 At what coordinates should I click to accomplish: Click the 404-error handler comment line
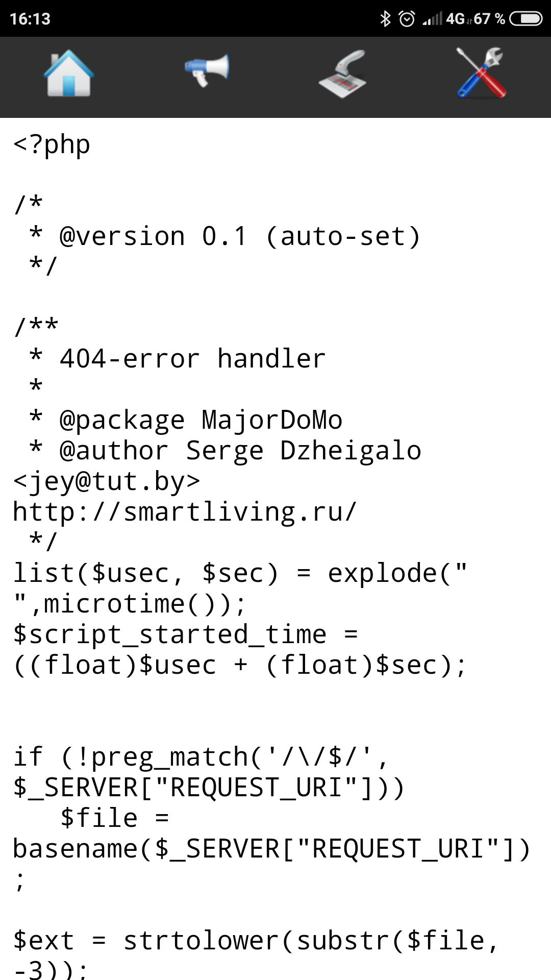coord(193,358)
